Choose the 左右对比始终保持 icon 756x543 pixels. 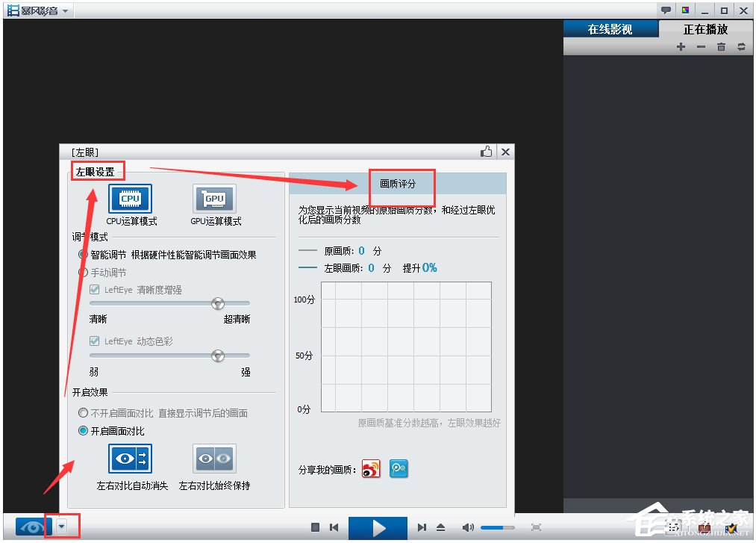coord(214,458)
